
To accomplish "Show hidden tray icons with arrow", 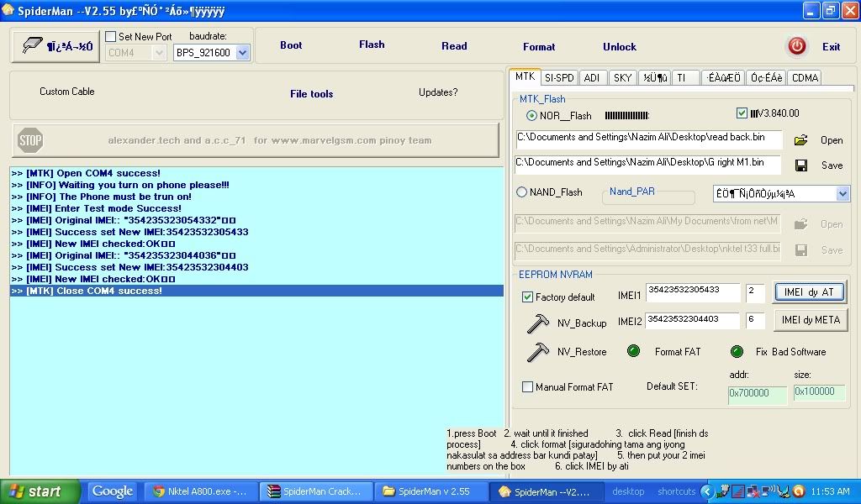I will pyautogui.click(x=707, y=491).
